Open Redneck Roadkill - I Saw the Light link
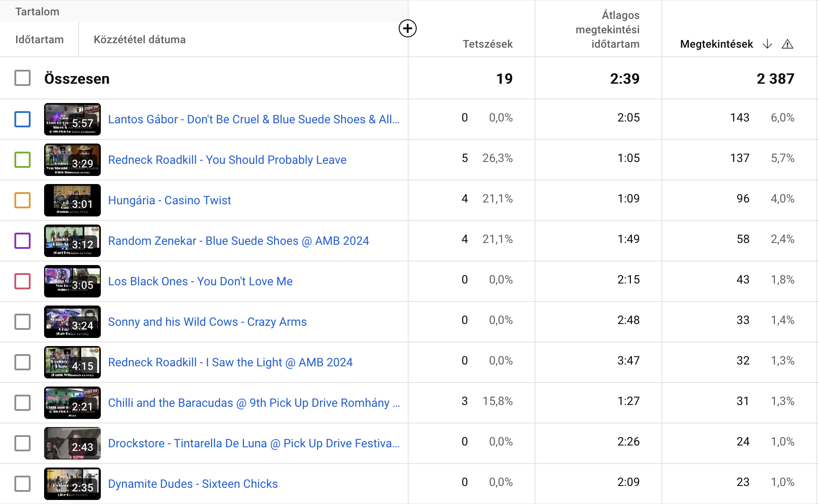The image size is (819, 504). tap(230, 362)
